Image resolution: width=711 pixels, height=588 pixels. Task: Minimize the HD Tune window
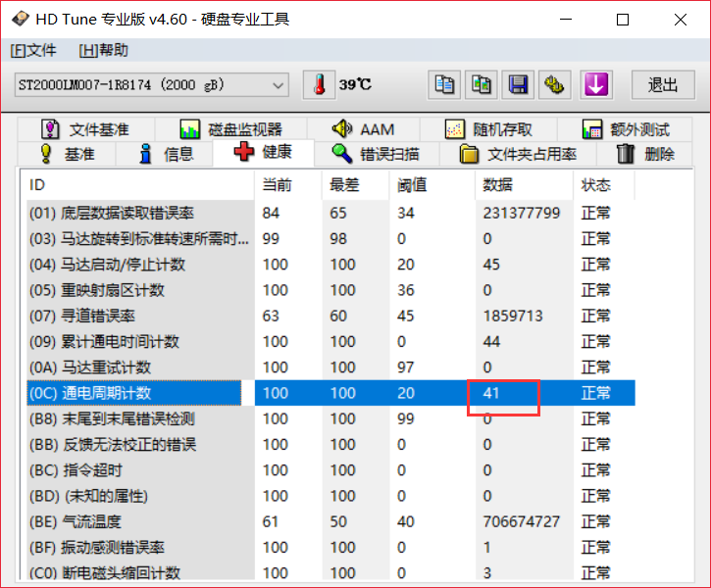point(566,20)
